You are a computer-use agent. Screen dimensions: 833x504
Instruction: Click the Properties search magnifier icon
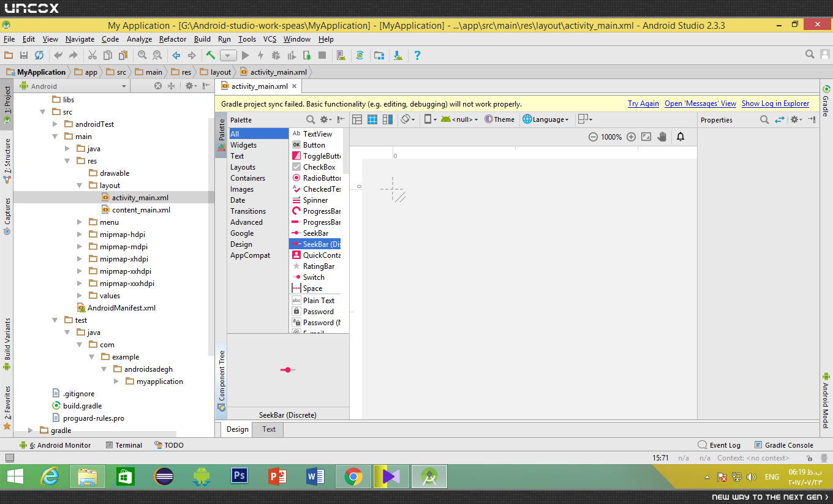pyautogui.click(x=764, y=120)
